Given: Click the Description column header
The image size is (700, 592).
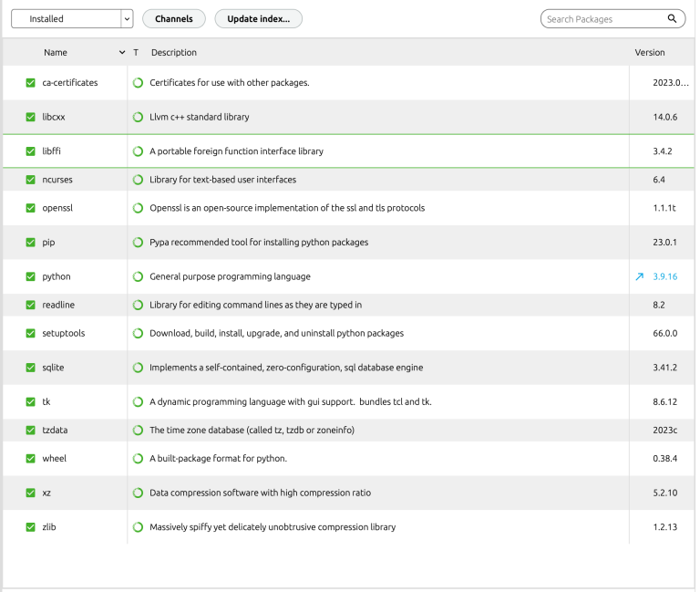Looking at the screenshot, I should pos(174,53).
